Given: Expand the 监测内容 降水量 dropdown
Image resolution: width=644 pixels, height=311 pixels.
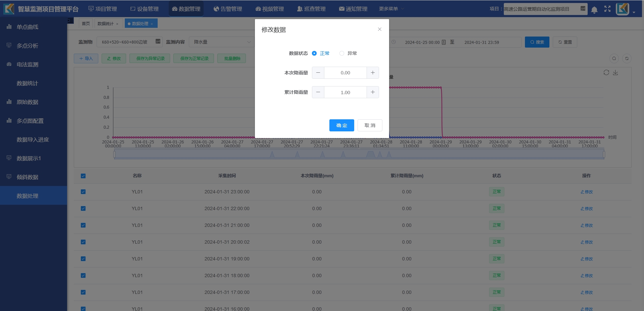Looking at the screenshot, I should [222, 42].
